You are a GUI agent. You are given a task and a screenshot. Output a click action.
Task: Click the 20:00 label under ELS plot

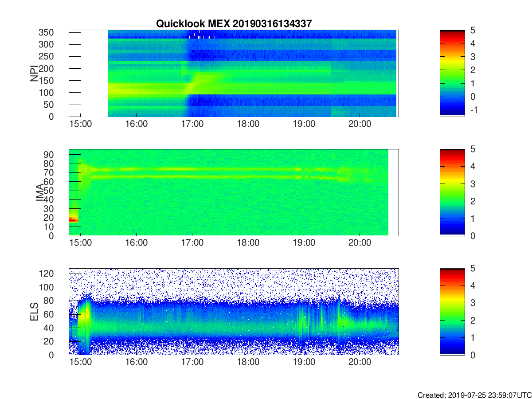click(360, 363)
